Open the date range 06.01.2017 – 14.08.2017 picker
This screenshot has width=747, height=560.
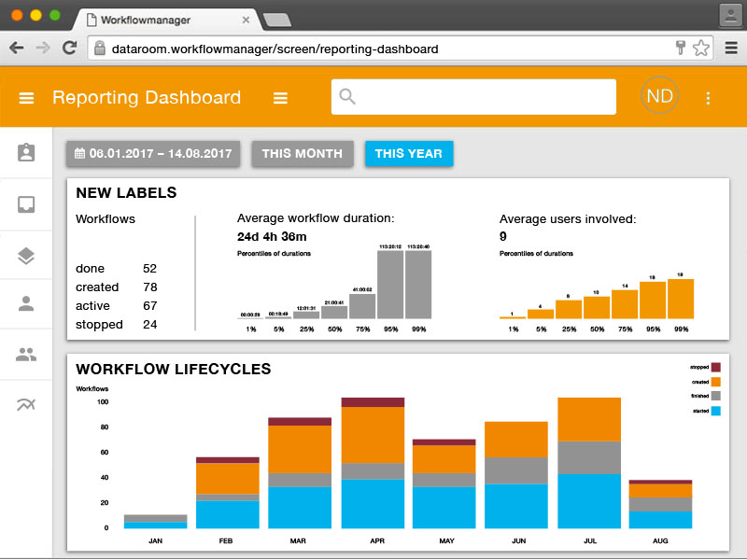pos(153,154)
